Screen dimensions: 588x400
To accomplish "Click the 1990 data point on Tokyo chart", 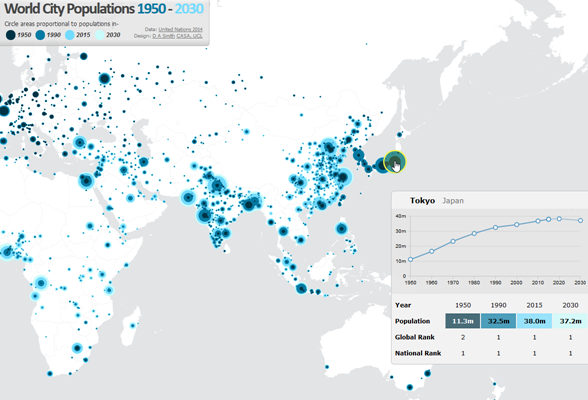I will click(495, 228).
